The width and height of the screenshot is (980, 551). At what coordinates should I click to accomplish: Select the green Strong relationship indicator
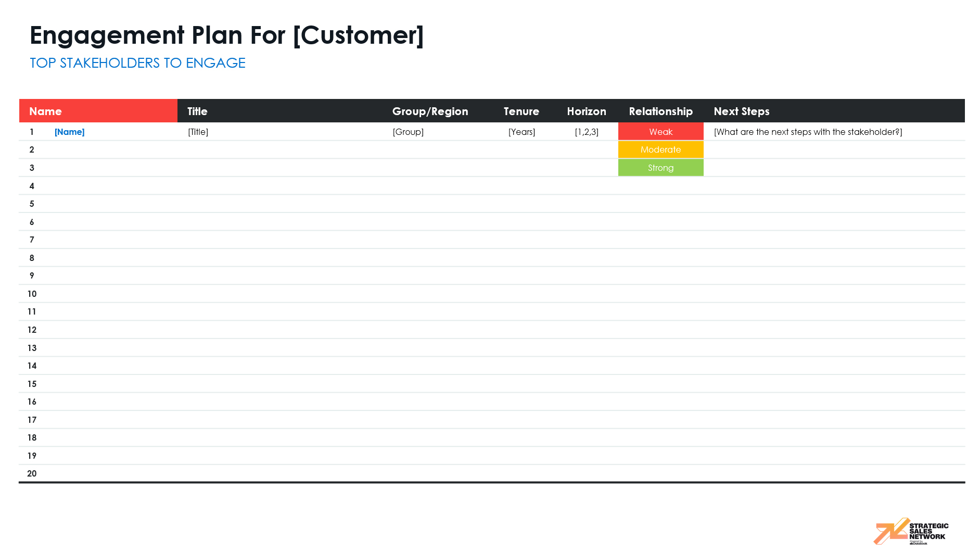(660, 168)
